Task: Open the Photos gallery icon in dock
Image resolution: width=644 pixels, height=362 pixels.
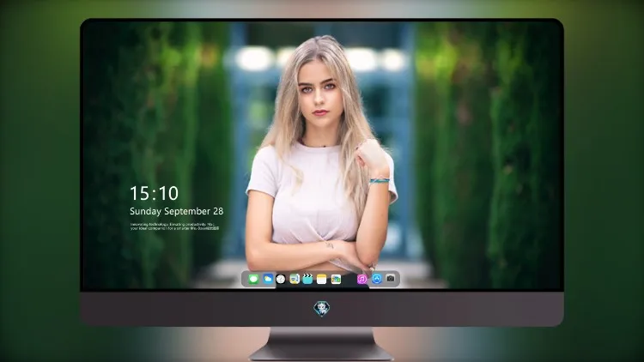Action: tap(336, 280)
